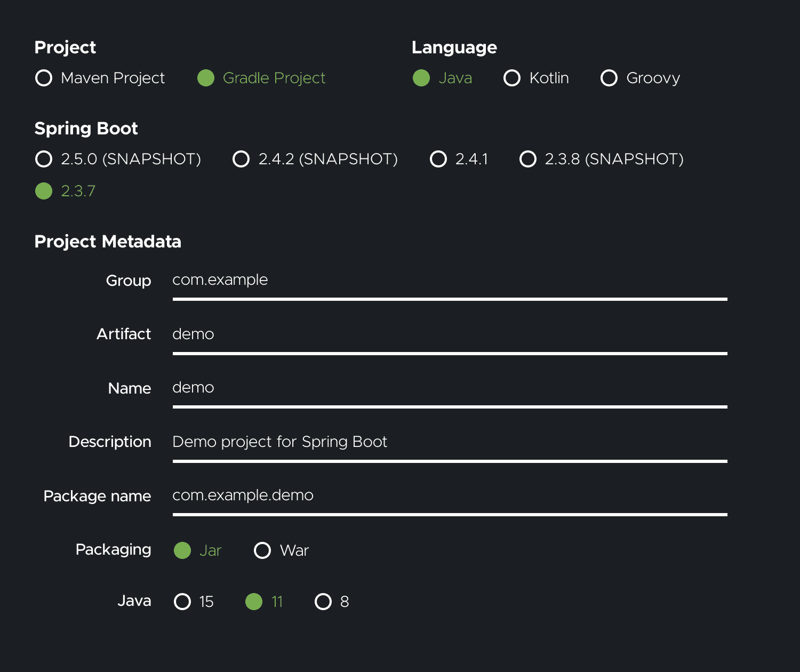Choose Java version 15
This screenshot has width=800, height=672.
(194, 602)
